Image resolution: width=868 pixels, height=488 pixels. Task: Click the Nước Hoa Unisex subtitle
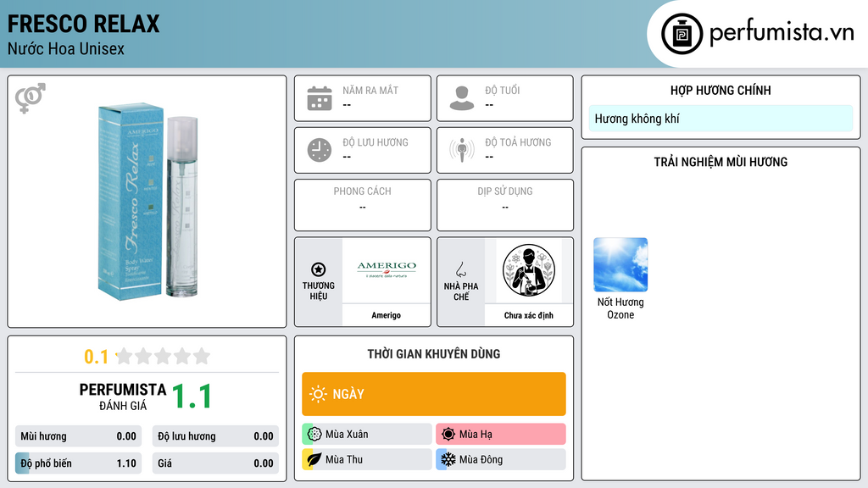point(66,49)
